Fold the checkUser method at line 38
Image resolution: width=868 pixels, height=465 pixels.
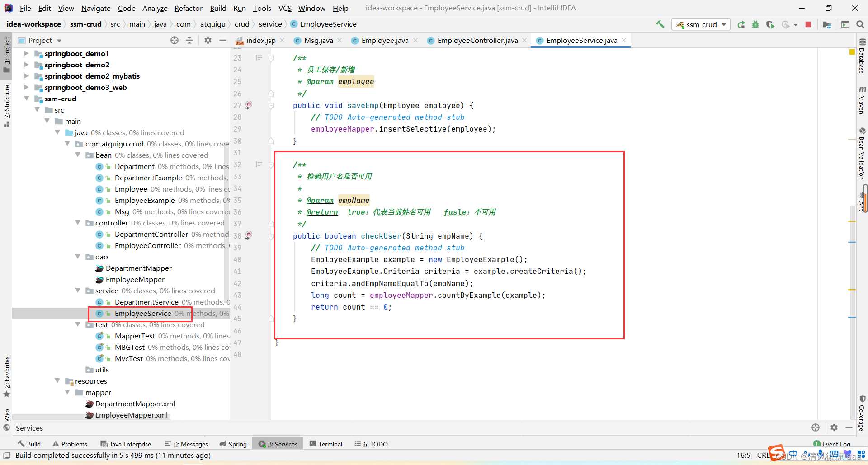tap(271, 236)
